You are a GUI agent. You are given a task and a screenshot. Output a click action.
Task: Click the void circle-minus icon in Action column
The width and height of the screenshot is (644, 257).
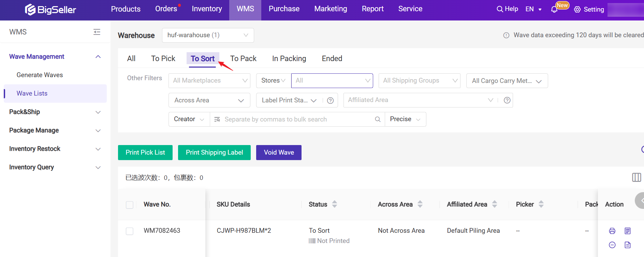(x=612, y=245)
